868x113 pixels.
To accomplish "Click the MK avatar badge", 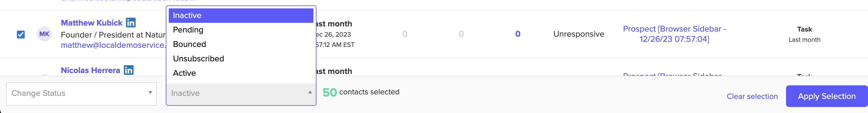I will 44,34.
